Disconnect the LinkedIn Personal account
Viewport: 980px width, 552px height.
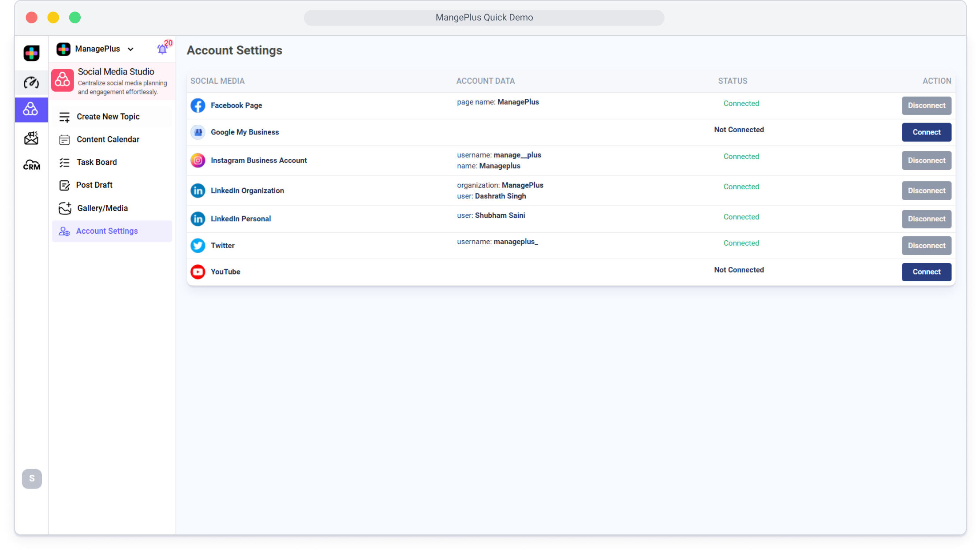click(926, 219)
